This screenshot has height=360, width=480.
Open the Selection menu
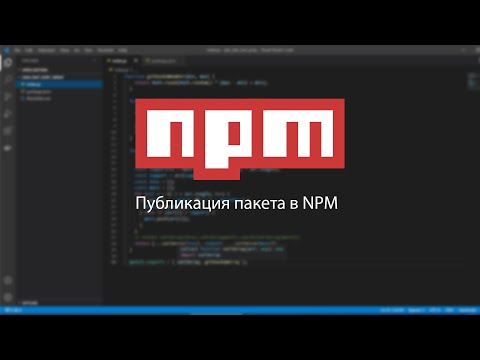click(46, 50)
